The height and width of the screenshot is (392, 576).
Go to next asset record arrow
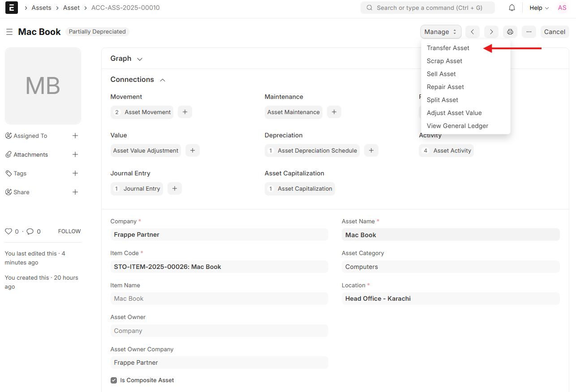[491, 32]
